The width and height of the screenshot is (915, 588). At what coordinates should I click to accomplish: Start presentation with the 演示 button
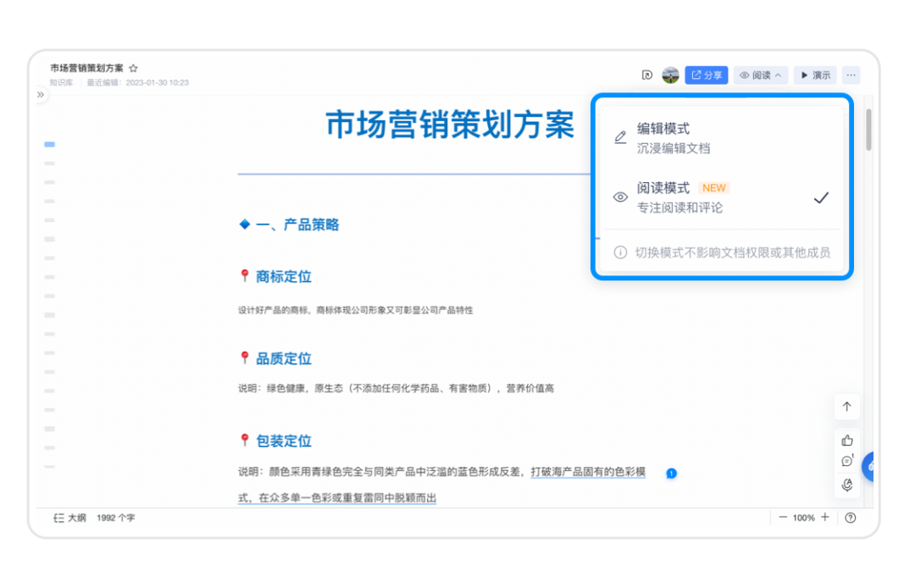pos(815,75)
